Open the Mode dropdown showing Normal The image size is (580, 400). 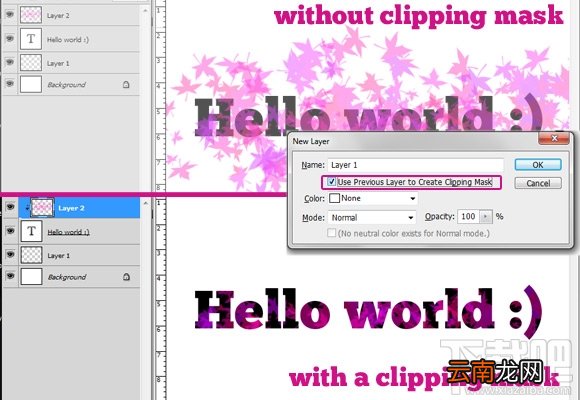(x=372, y=218)
